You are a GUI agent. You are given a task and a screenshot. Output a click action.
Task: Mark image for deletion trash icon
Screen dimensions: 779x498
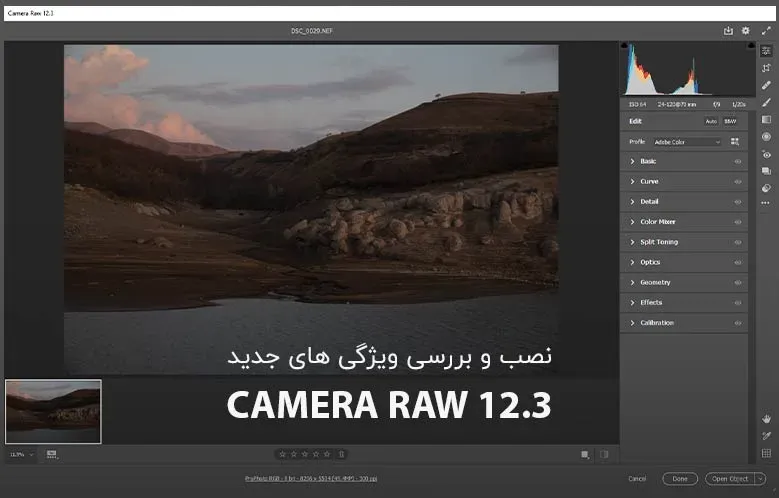point(341,454)
